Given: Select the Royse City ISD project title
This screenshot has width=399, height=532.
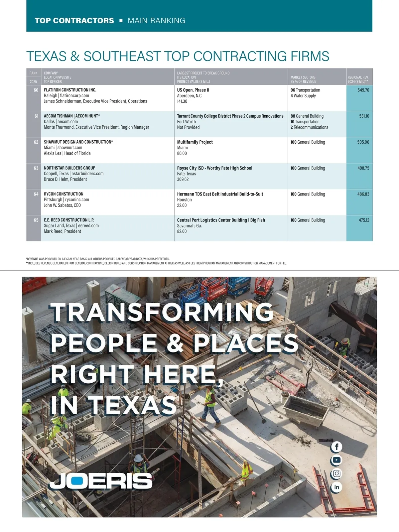Looking at the screenshot, I should tap(214, 168).
